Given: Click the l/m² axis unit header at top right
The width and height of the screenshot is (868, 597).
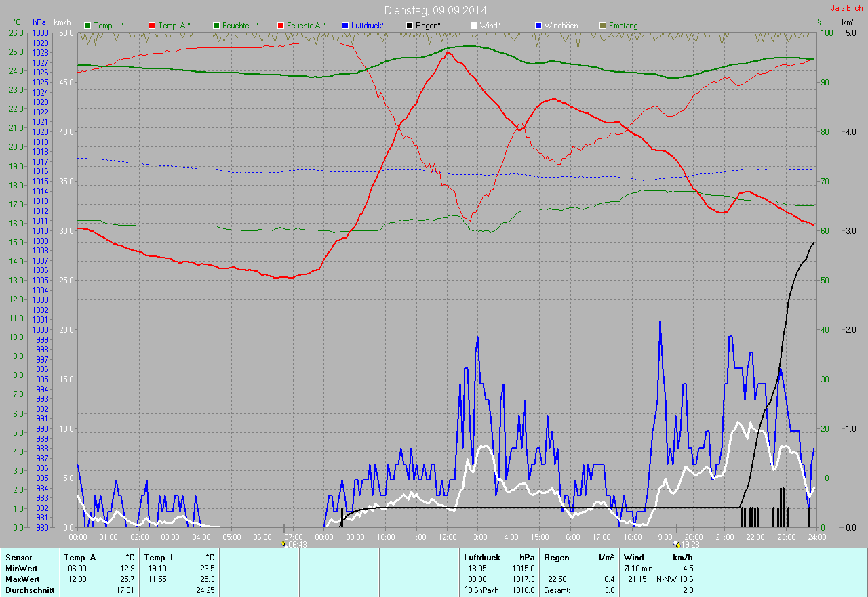Looking at the screenshot, I should coord(848,22).
